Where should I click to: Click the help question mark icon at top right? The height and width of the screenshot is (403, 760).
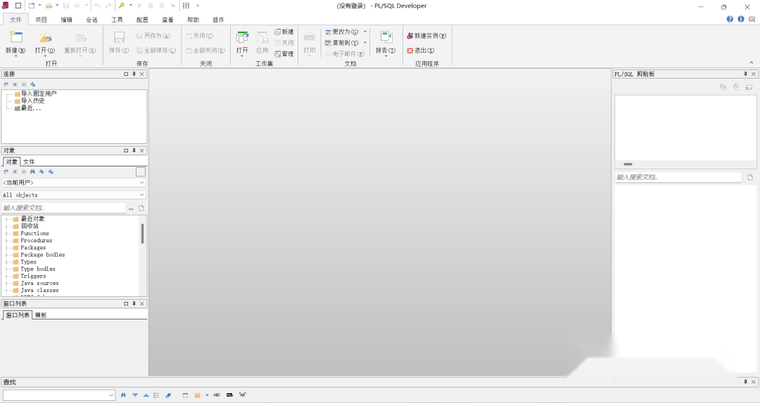(x=729, y=19)
